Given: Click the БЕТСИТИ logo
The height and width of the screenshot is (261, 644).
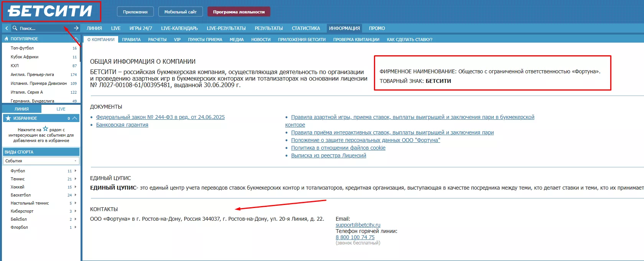Looking at the screenshot, I should tap(50, 11).
